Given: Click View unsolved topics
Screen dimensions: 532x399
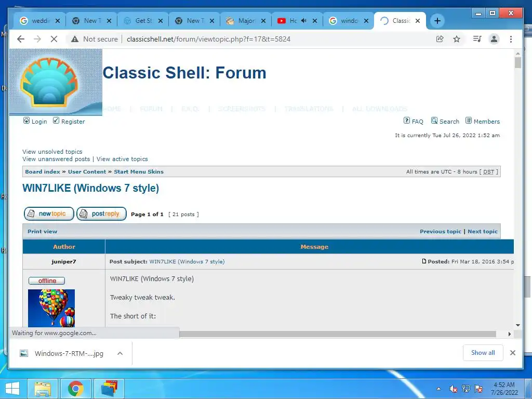Looking at the screenshot, I should (52, 152).
